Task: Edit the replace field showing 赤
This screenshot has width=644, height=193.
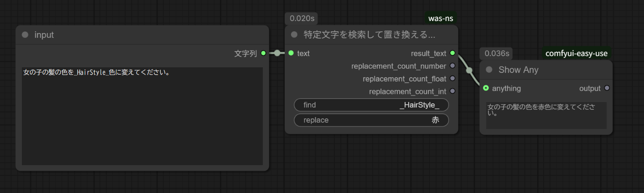Action: (371, 120)
